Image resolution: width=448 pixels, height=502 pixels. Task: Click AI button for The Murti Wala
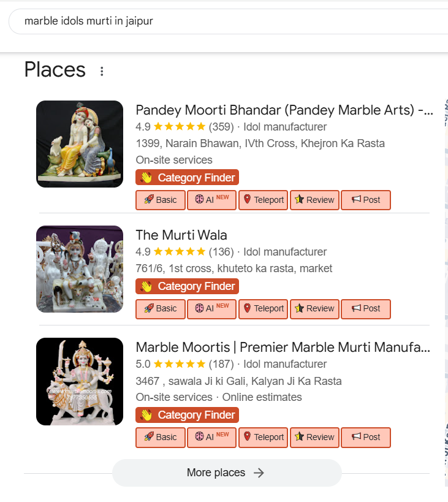(x=211, y=308)
